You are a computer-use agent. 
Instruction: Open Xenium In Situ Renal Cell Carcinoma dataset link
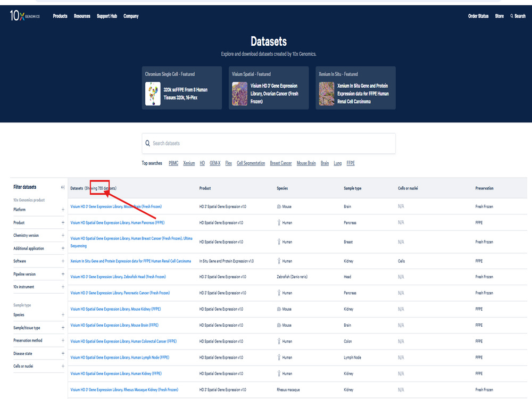(131, 261)
